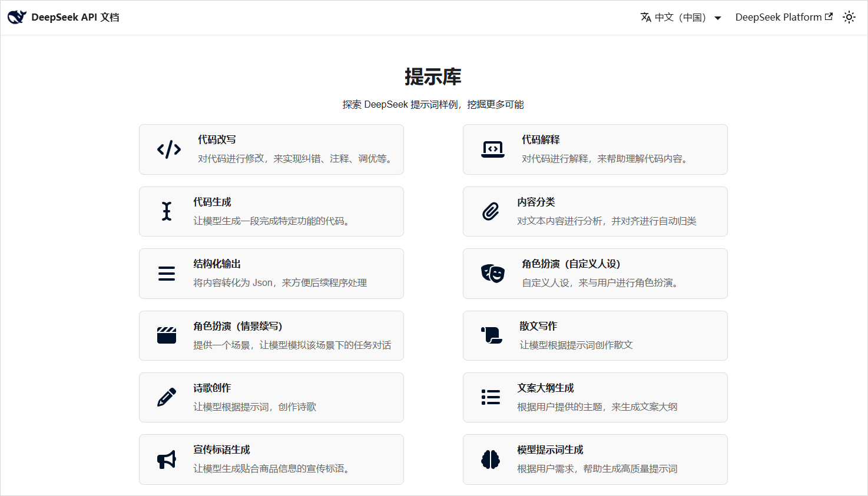Viewport: 868px width, 496px height.
Task: Toggle light/dark mode with the sun icon
Action: pyautogui.click(x=849, y=17)
